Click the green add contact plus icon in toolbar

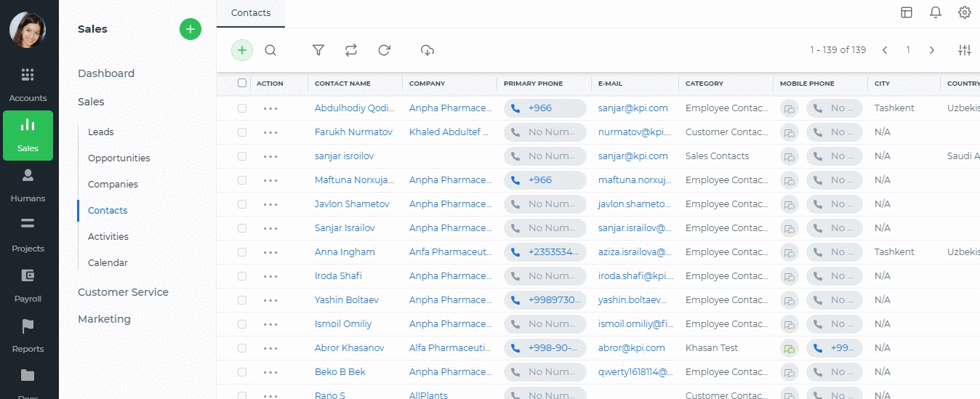pos(242,50)
